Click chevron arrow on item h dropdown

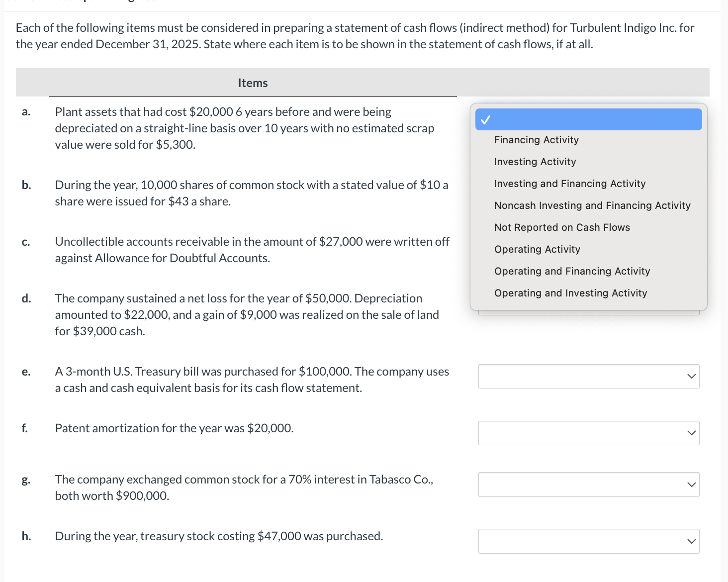[691, 541]
